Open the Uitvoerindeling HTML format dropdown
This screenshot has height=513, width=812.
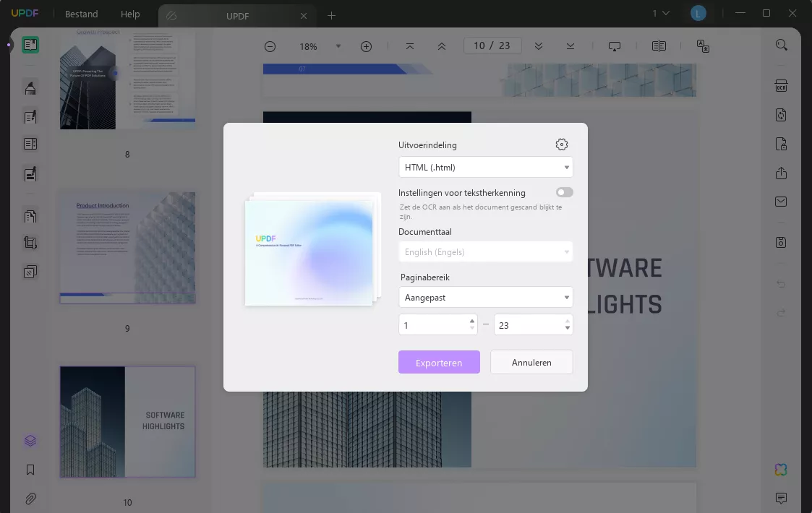click(485, 167)
